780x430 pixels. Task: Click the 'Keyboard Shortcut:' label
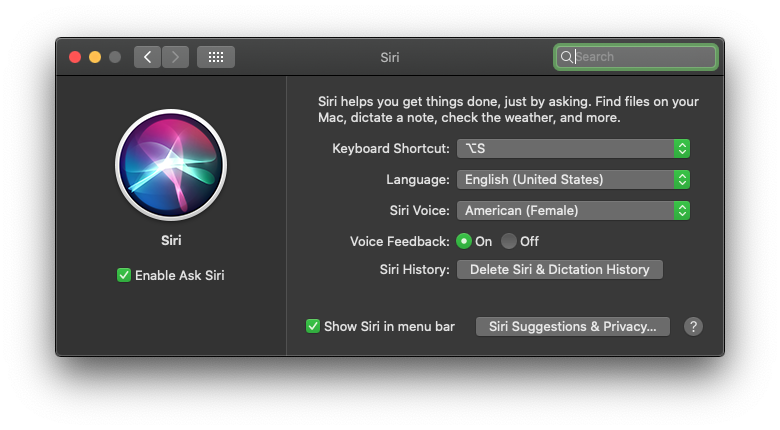point(391,149)
